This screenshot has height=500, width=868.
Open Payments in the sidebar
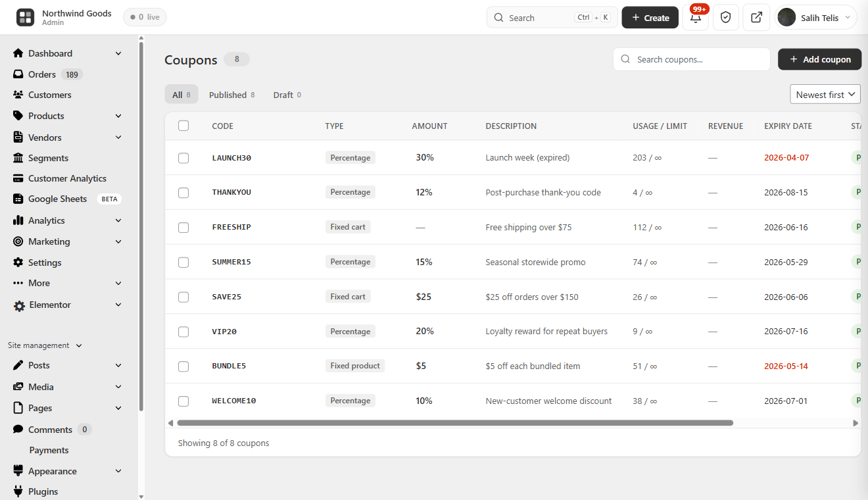[49, 450]
